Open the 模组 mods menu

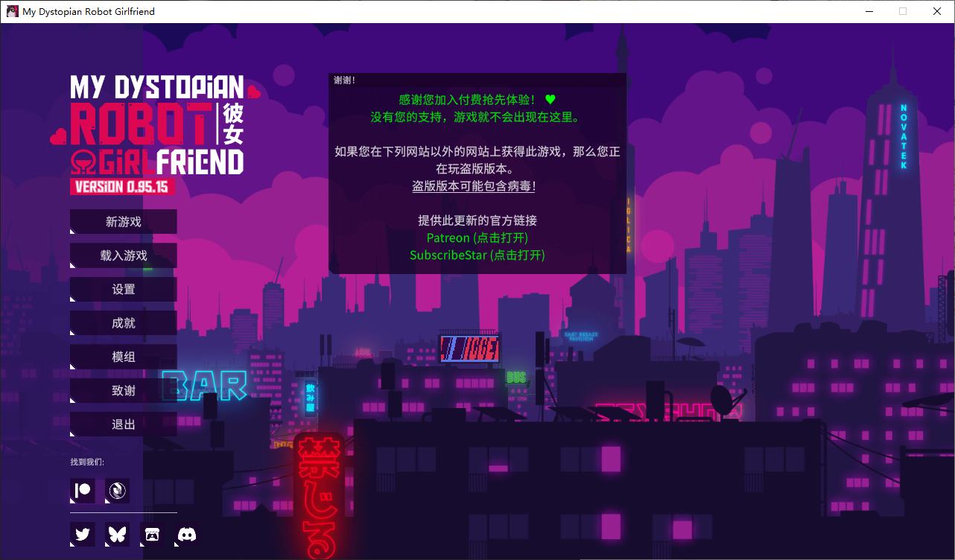(x=123, y=356)
